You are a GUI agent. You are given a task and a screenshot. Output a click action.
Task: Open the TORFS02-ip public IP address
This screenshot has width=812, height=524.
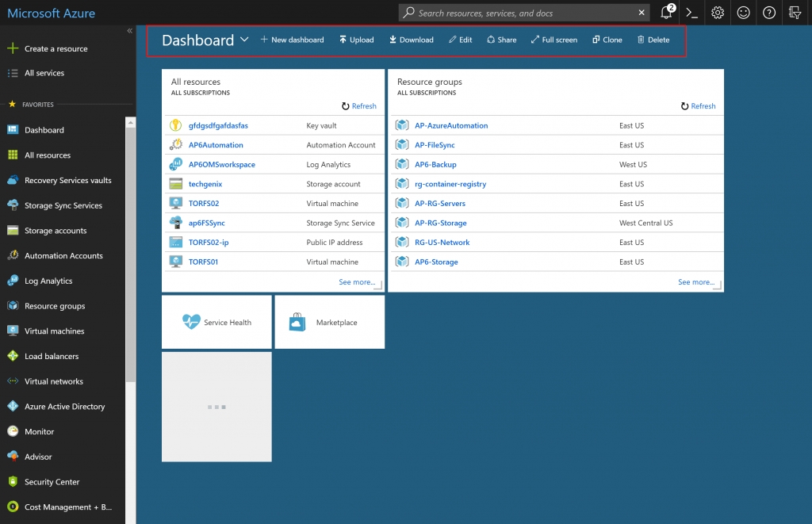coord(209,243)
